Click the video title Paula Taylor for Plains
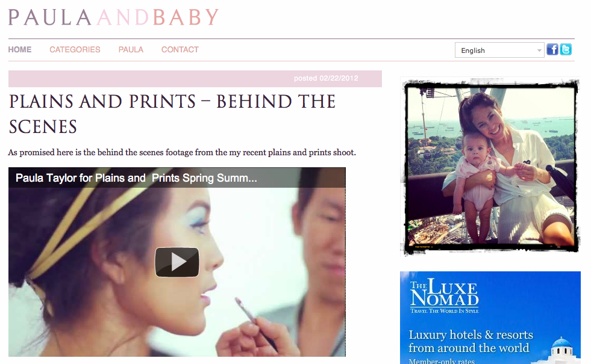 click(136, 178)
